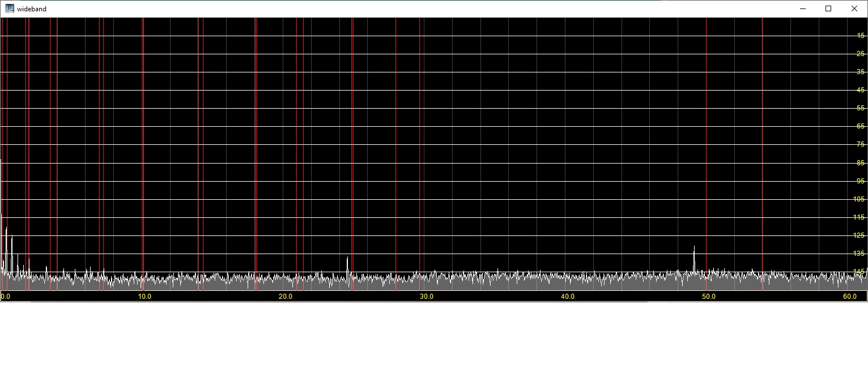Close the wideband window
The width and height of the screenshot is (868, 369).
(854, 8)
